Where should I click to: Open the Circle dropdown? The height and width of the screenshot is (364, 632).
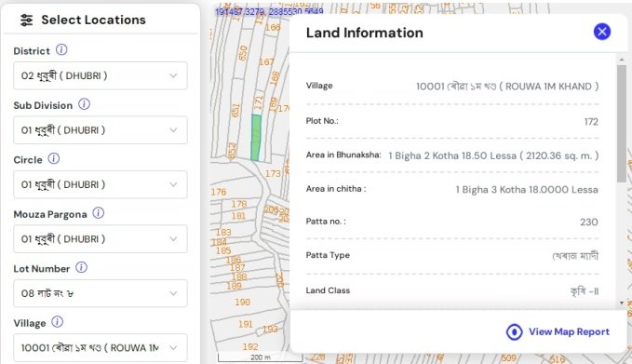pos(101,184)
